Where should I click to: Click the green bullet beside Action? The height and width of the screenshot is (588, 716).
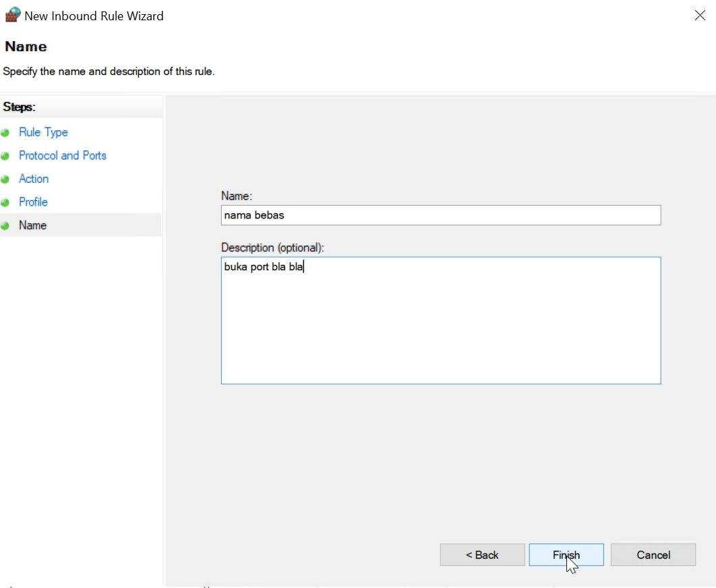pyautogui.click(x=5, y=179)
